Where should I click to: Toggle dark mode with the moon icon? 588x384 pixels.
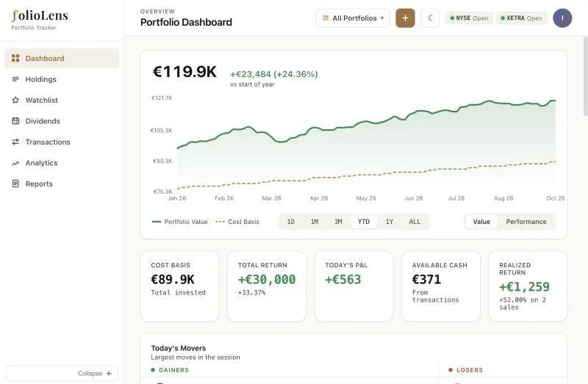[x=430, y=18]
